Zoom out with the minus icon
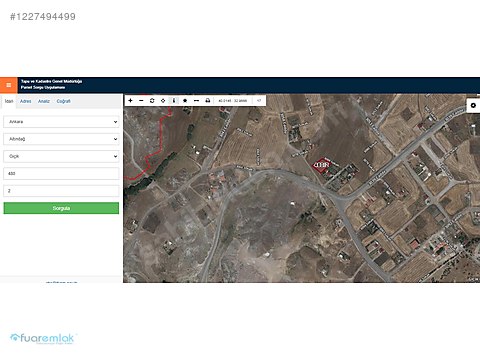480x360 pixels. point(141,100)
